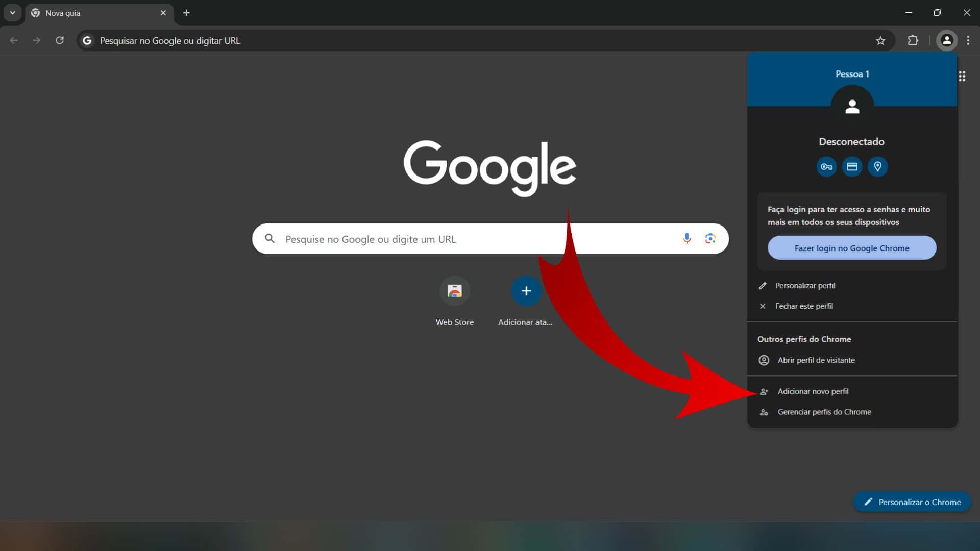Open the Extensions puzzle icon

click(x=913, y=40)
